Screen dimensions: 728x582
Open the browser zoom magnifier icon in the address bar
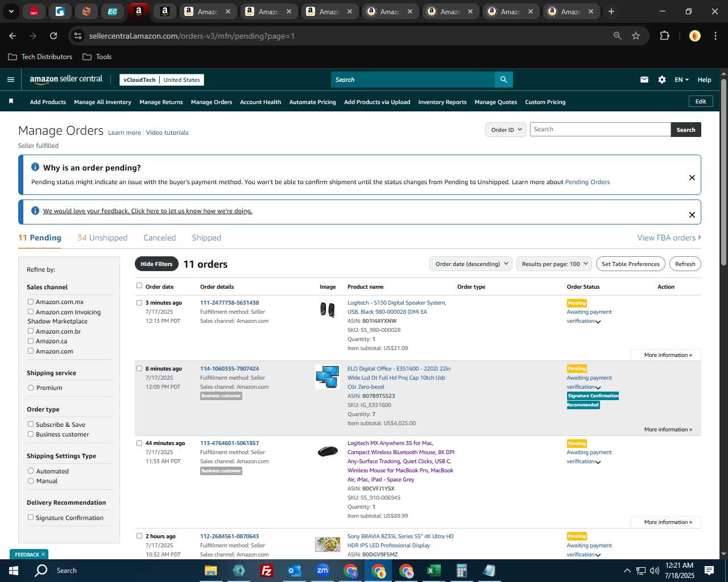point(618,36)
